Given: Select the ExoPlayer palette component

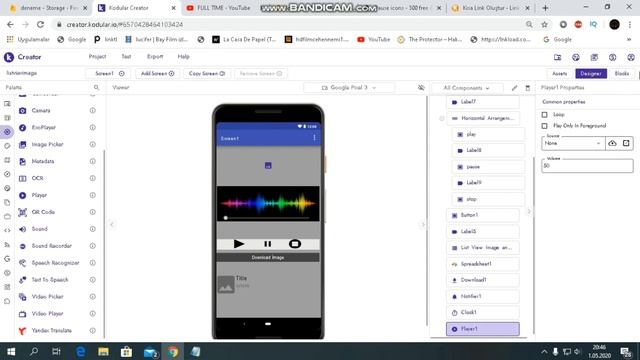Looking at the screenshot, I should tap(43, 127).
